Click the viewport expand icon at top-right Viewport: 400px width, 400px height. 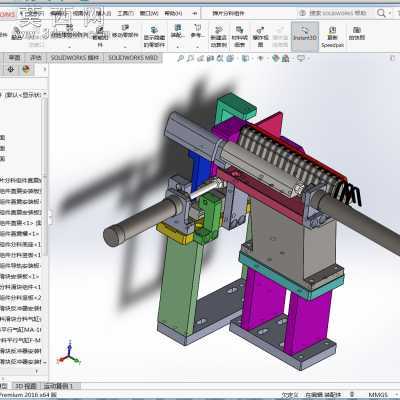(392, 58)
